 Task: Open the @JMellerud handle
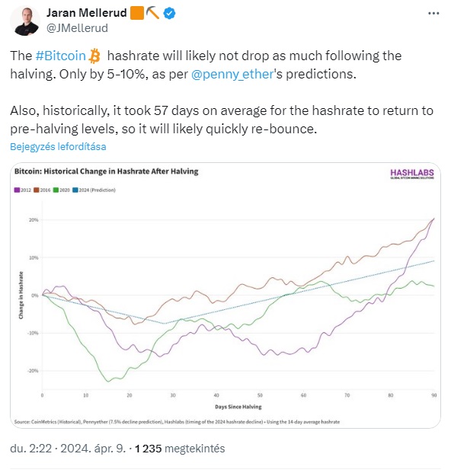[x=77, y=28]
